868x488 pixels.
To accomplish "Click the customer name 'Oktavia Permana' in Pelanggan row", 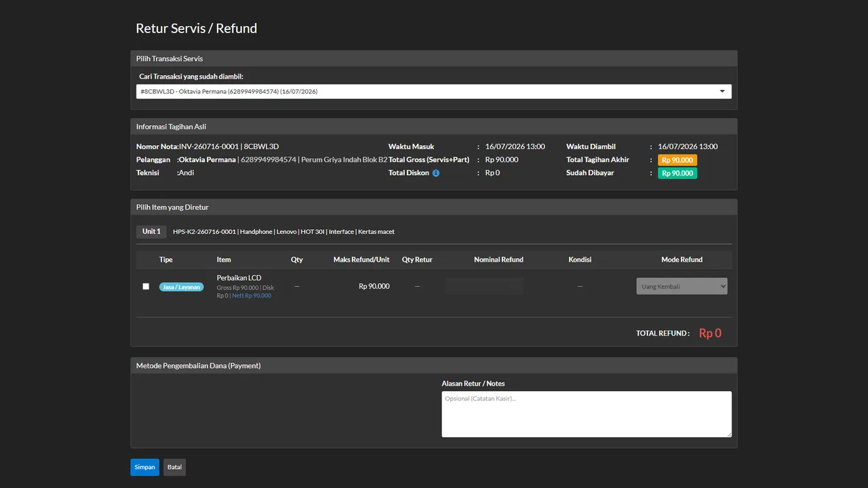I will (208, 160).
